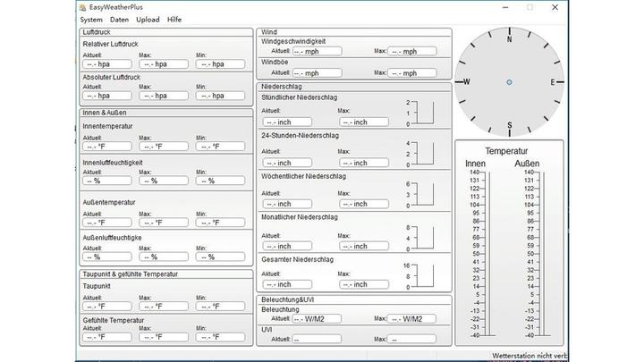Click Außentemperatur Min field
Screen dimensions: 644x362
pos(220,223)
